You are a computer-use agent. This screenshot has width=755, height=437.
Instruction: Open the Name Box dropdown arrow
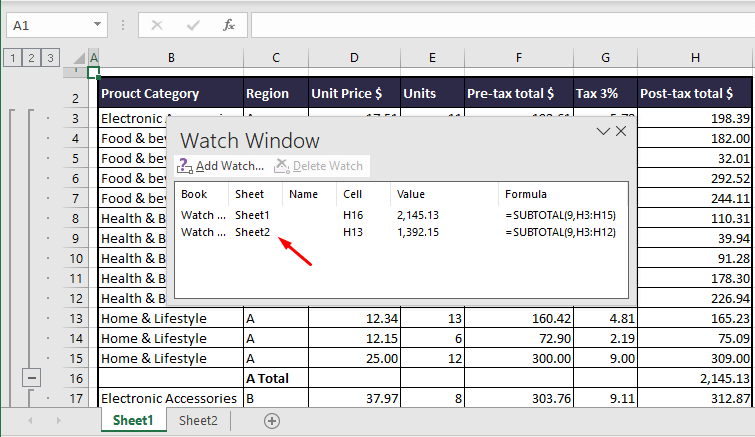pyautogui.click(x=97, y=25)
